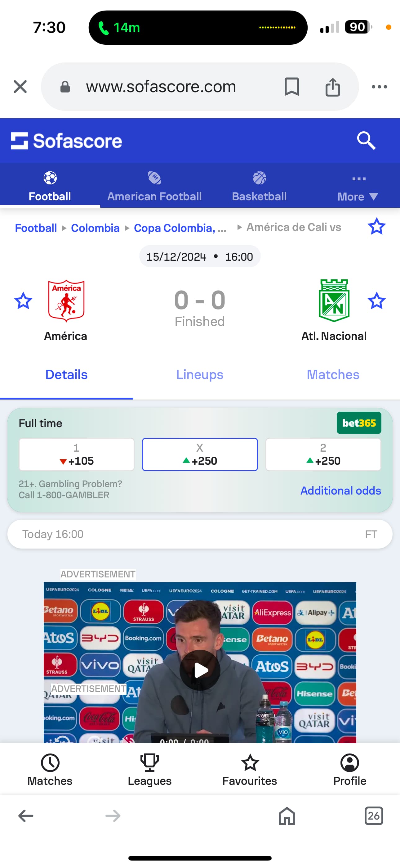The image size is (400, 868).
Task: Open Sofascore search
Action: pos(366,141)
